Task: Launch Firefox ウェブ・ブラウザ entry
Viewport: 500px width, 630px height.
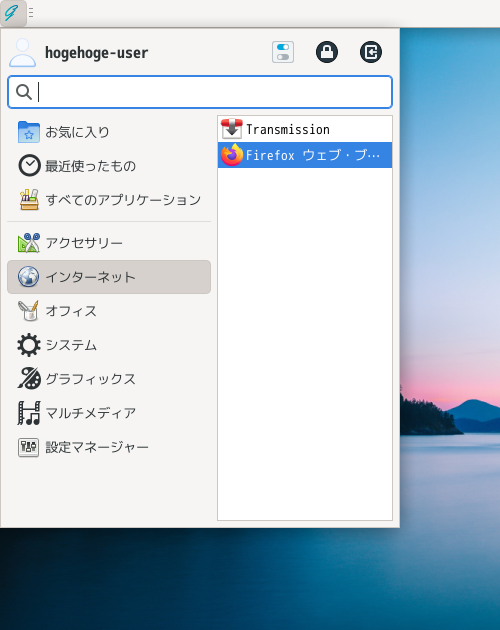Action: tap(305, 155)
